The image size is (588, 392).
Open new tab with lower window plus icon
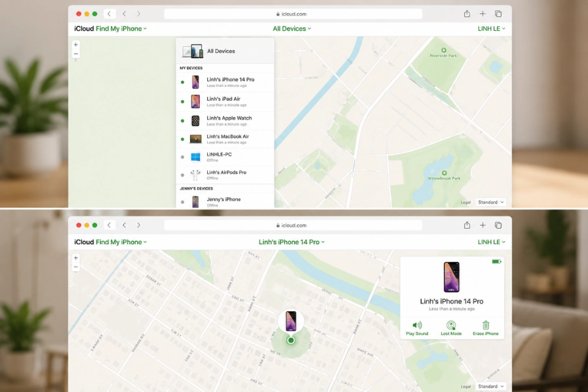tap(483, 225)
